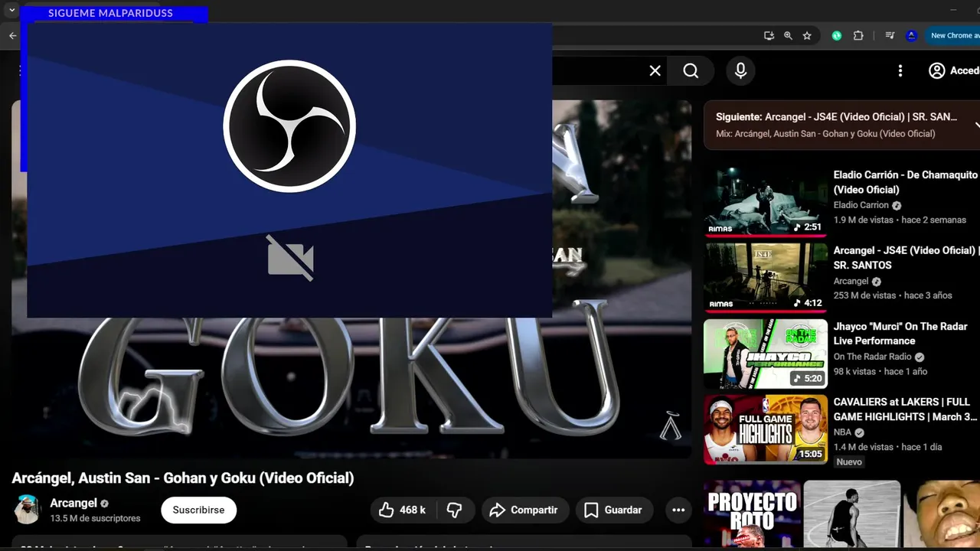Open the Arcangel - JS4E (Video Oficial) title
Image resolution: width=980 pixels, height=551 pixels.
pos(905,258)
